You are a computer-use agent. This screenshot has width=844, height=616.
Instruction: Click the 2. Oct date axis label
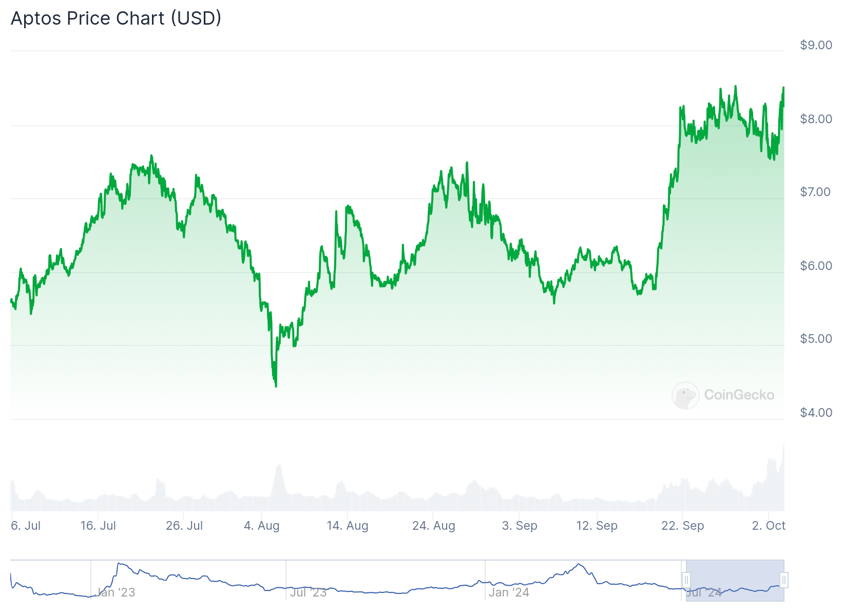coord(769,526)
